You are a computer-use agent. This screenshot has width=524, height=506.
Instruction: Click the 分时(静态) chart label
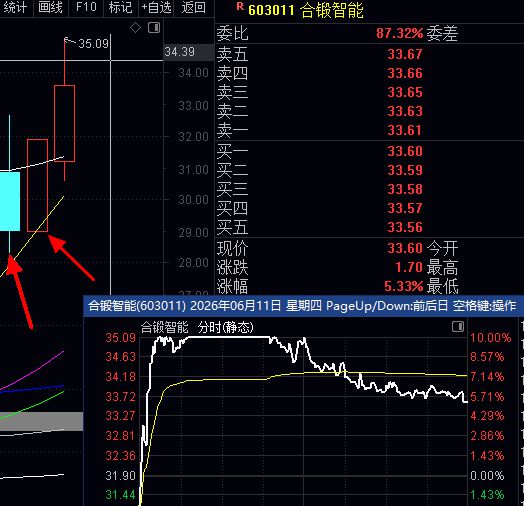point(226,327)
